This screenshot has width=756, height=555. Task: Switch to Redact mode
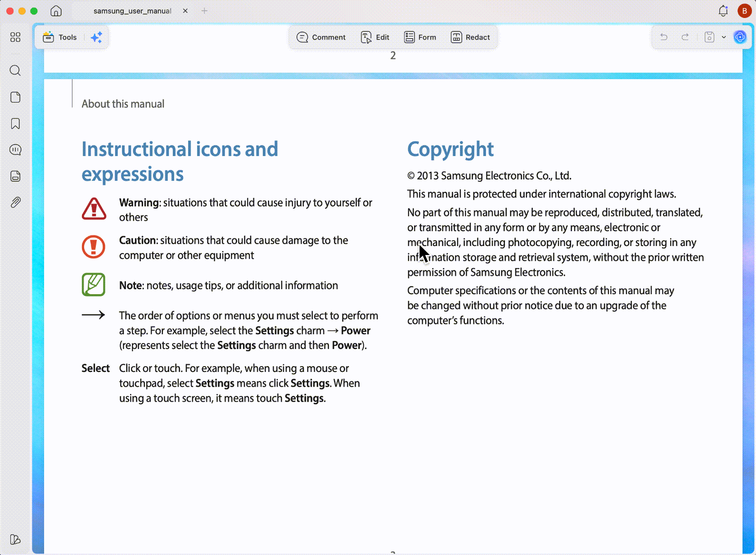470,37
